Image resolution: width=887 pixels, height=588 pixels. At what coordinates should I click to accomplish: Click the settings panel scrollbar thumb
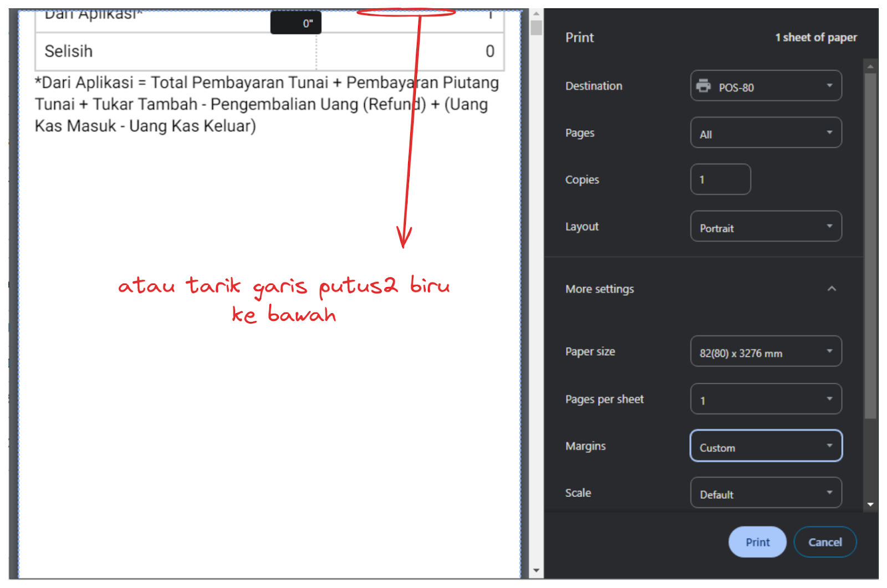pos(870,245)
